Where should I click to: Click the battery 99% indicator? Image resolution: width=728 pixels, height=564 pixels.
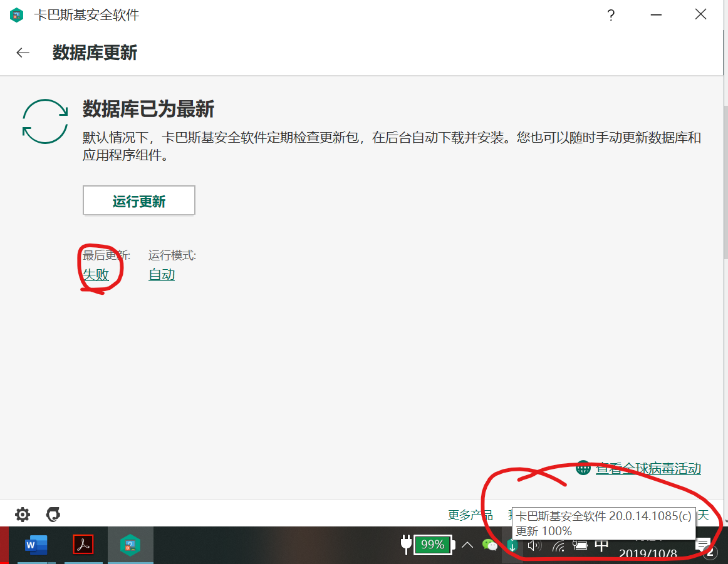click(x=434, y=545)
